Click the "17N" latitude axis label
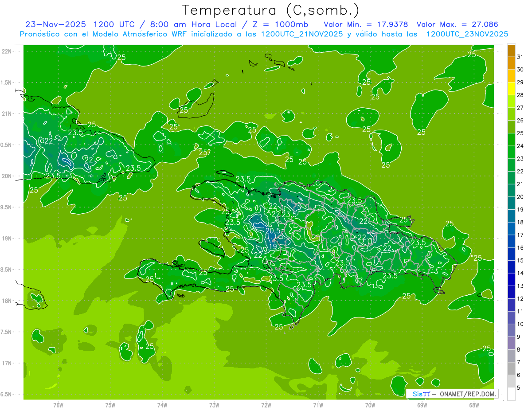This screenshot has height=411, width=532. coord(7,363)
